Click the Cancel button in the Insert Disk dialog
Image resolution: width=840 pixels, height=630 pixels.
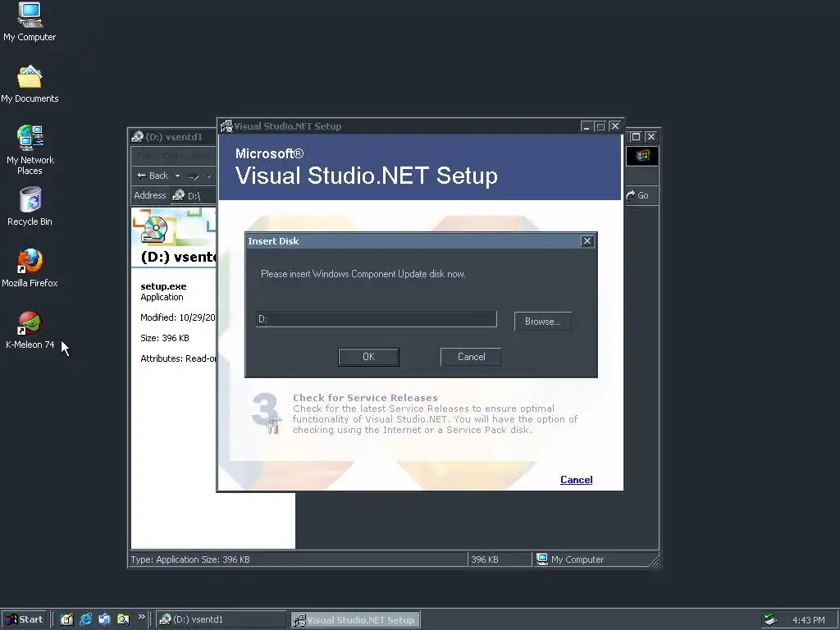(x=471, y=357)
